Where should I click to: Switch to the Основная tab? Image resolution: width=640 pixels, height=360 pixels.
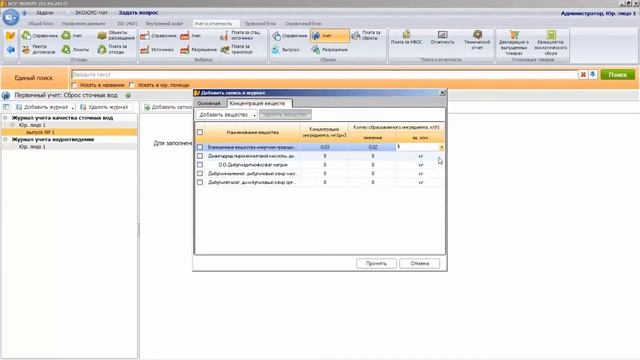pyautogui.click(x=209, y=103)
